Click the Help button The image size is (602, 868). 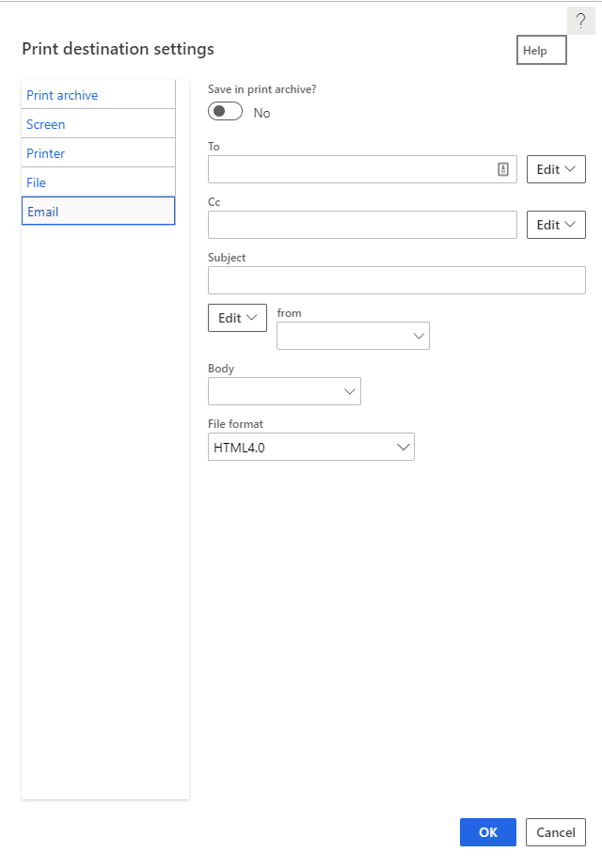click(x=541, y=50)
